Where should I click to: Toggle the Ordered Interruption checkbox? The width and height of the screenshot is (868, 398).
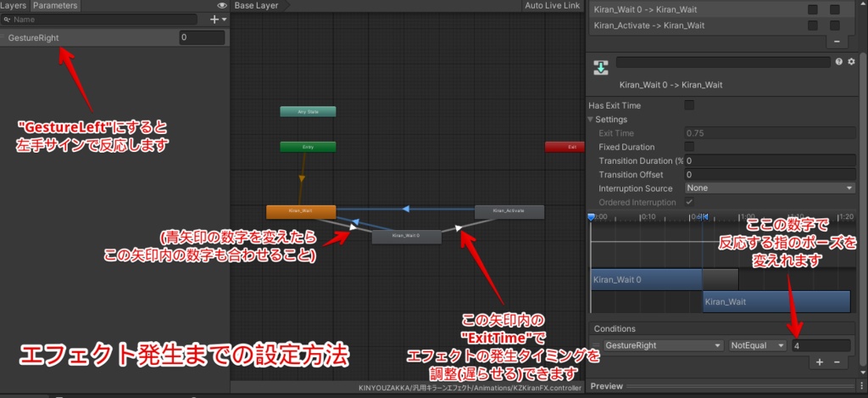point(689,202)
